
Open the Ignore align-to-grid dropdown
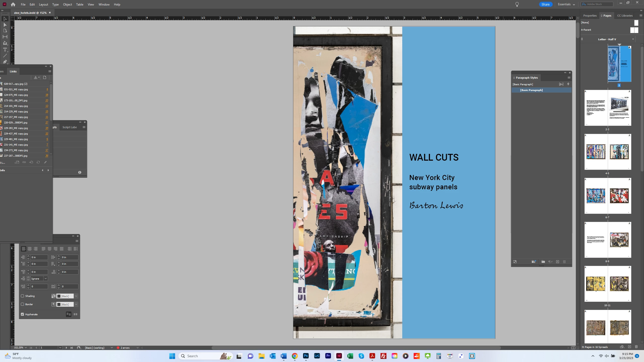46,279
